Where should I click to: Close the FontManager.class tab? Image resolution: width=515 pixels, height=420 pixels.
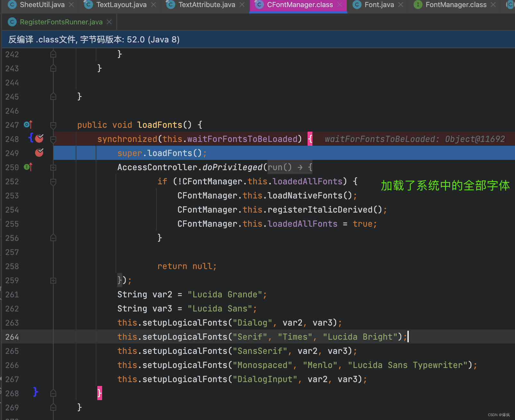[493, 5]
